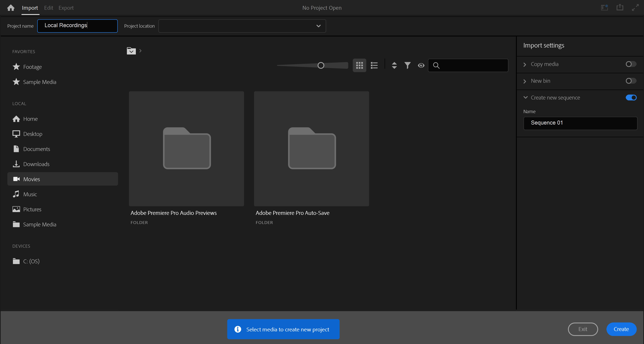
Task: Click the house icon beside Home
Action: coord(16,119)
